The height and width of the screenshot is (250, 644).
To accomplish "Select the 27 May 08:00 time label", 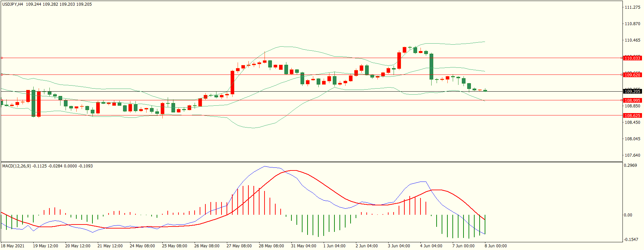I will tap(239, 246).
